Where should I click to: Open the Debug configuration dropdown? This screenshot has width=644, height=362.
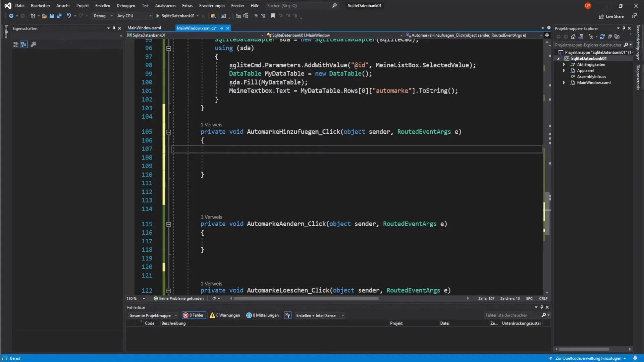[103, 16]
